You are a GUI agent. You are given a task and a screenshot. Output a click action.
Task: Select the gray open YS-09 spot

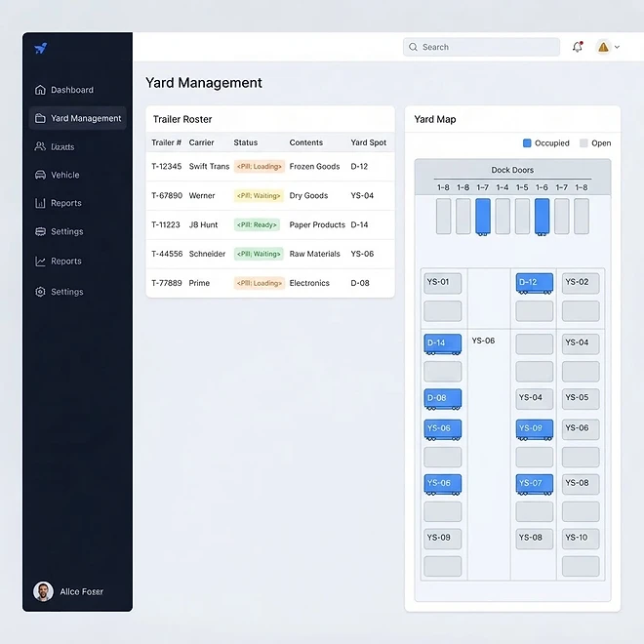click(x=442, y=539)
